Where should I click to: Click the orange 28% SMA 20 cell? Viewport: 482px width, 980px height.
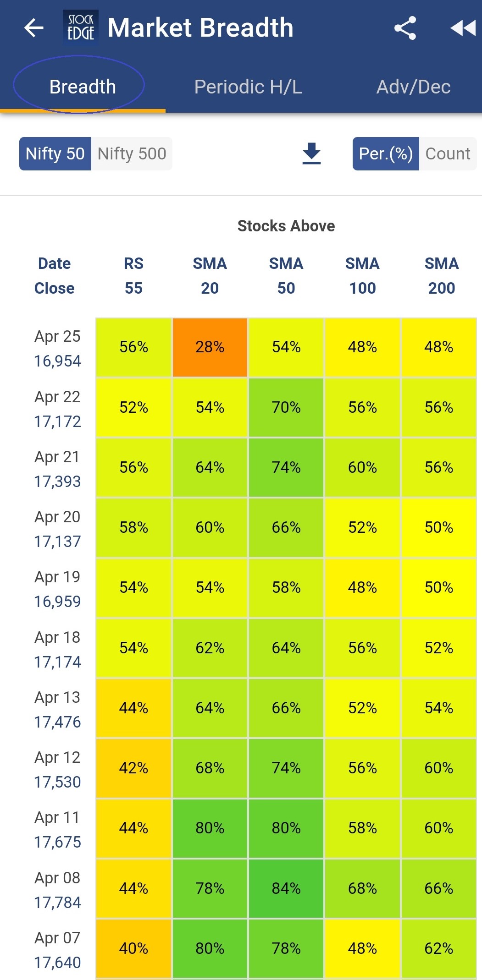[210, 347]
